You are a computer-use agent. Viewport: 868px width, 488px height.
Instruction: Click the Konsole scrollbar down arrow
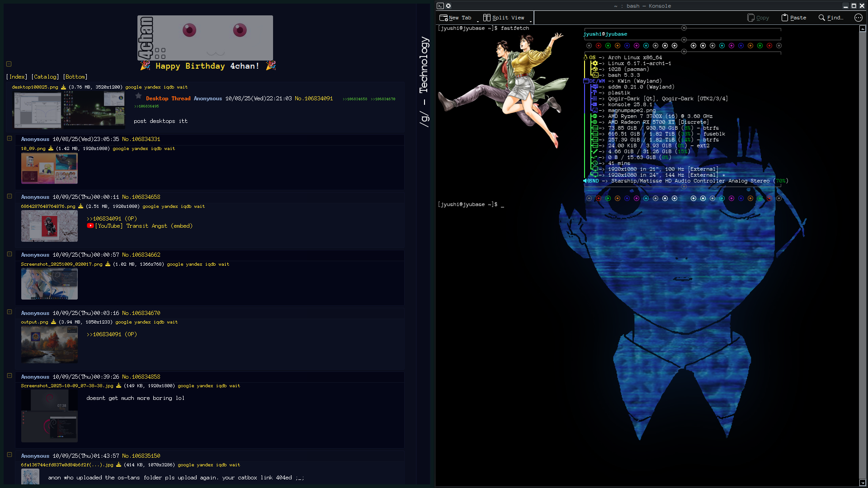863,483
